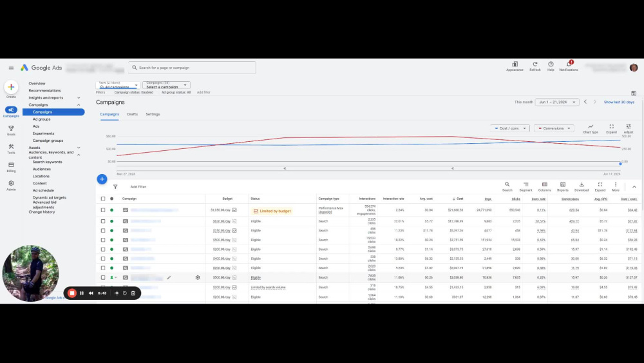Open Ad groups in sidebar

pos(41,119)
